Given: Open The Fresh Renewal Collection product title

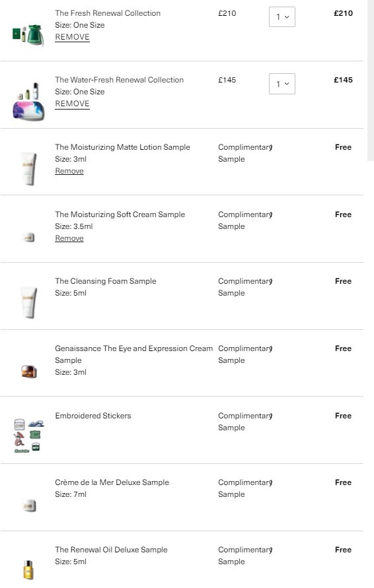Looking at the screenshot, I should [108, 13].
